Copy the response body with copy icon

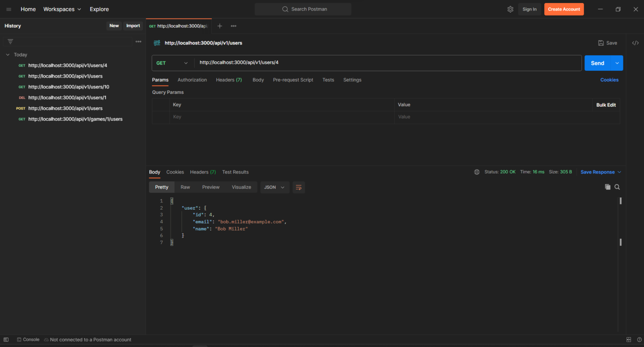pos(608,187)
